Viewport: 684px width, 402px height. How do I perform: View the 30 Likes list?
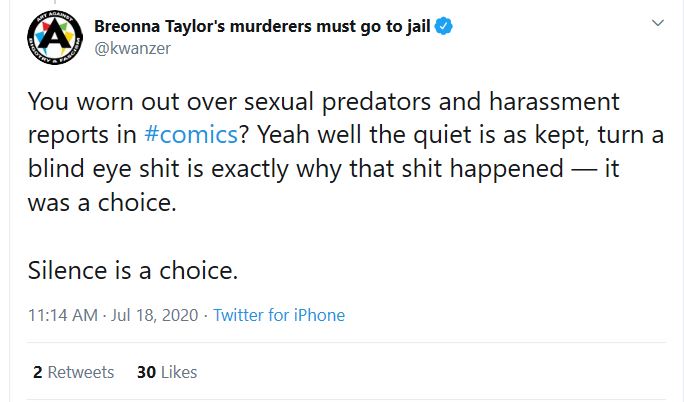[x=166, y=372]
